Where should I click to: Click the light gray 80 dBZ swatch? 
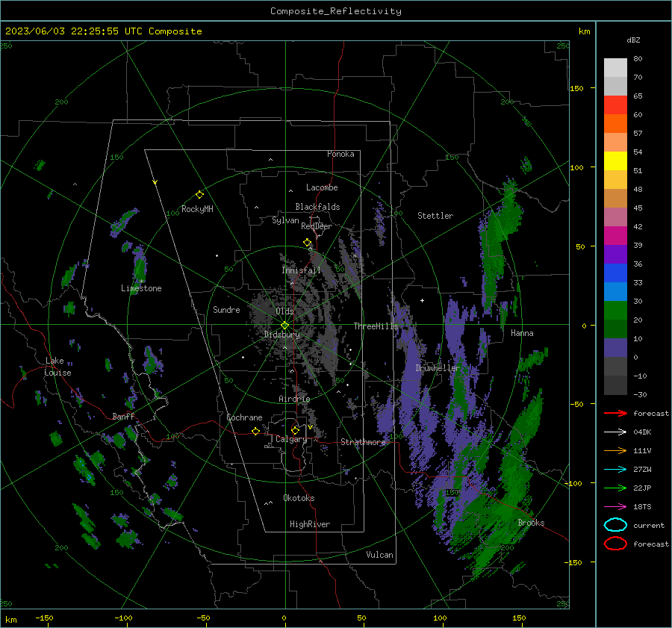click(615, 67)
